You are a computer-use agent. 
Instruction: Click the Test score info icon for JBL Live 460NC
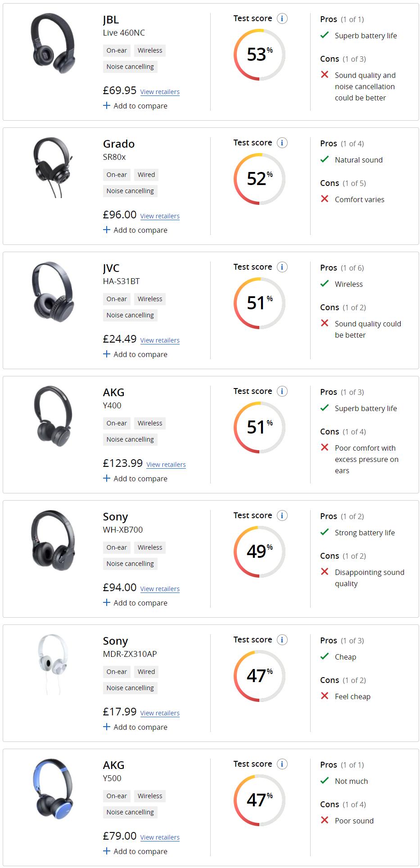click(x=282, y=18)
